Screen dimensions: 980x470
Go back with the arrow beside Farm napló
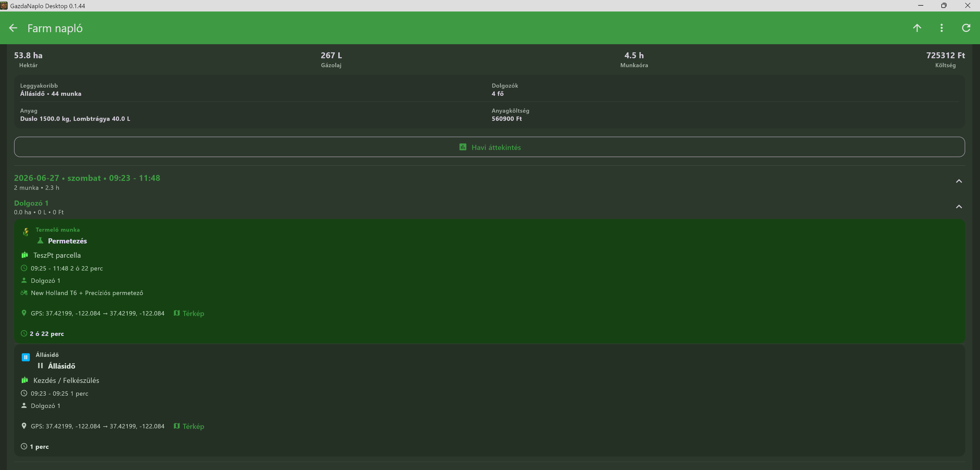tap(13, 28)
